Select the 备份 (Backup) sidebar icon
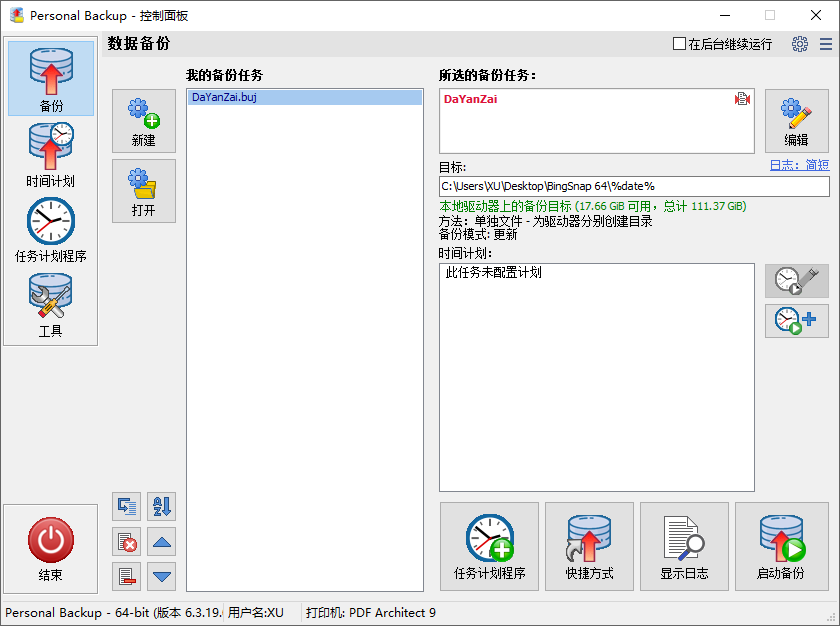Image resolution: width=840 pixels, height=626 pixels. tap(50, 78)
